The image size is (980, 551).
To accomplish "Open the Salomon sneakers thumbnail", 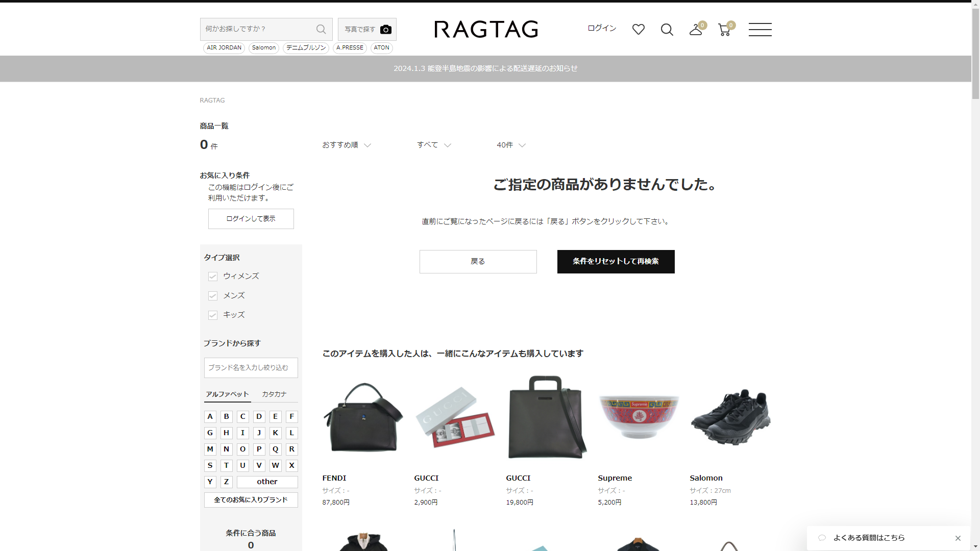I will click(x=730, y=417).
